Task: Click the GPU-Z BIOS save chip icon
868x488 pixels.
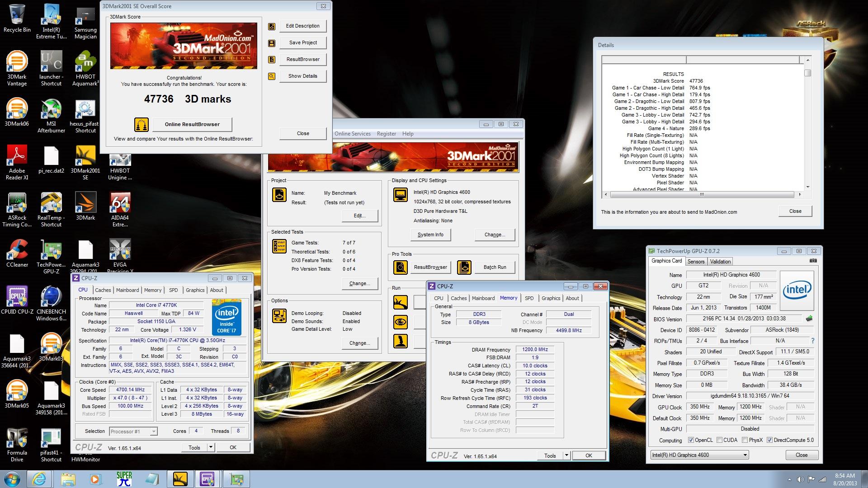Action: (809, 319)
